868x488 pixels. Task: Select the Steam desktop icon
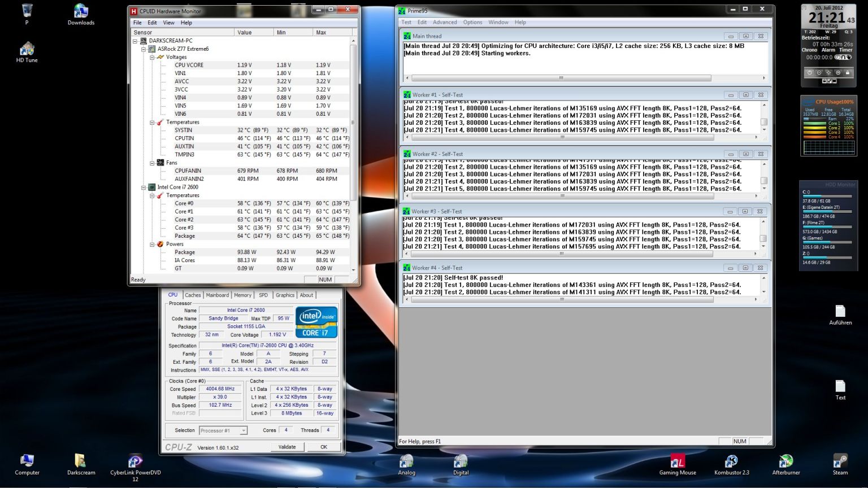840,465
